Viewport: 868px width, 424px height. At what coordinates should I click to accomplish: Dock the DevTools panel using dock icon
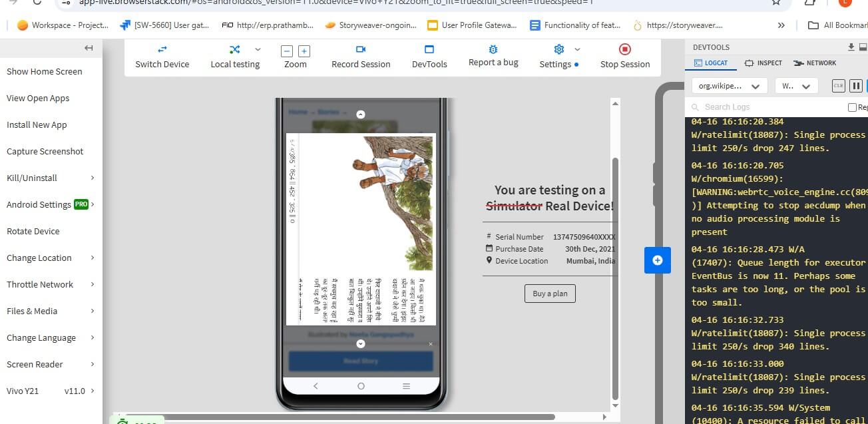tap(863, 47)
